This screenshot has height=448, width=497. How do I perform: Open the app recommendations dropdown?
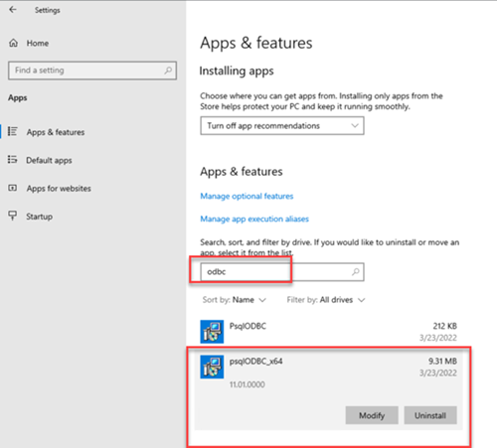(x=282, y=125)
